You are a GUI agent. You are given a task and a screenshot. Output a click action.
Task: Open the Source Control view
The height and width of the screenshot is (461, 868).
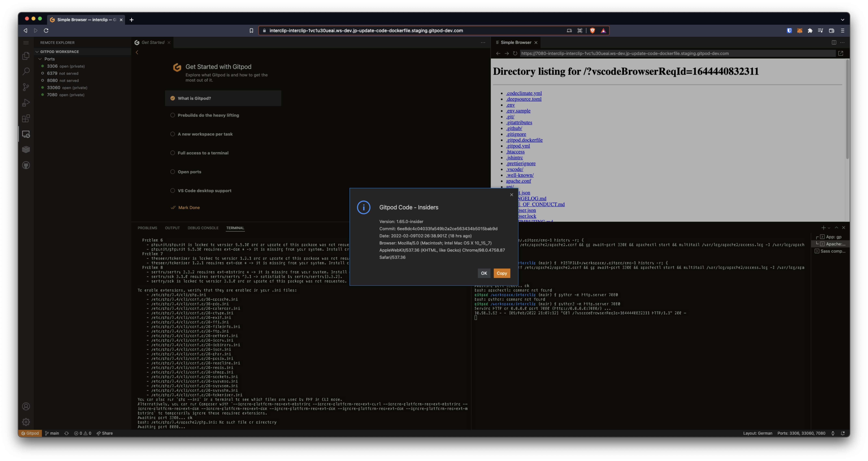pos(26,87)
